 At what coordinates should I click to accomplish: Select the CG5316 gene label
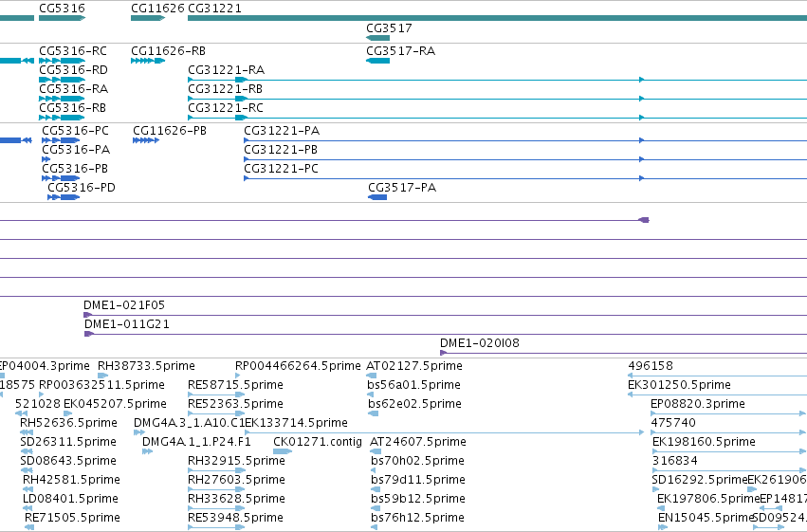click(63, 9)
